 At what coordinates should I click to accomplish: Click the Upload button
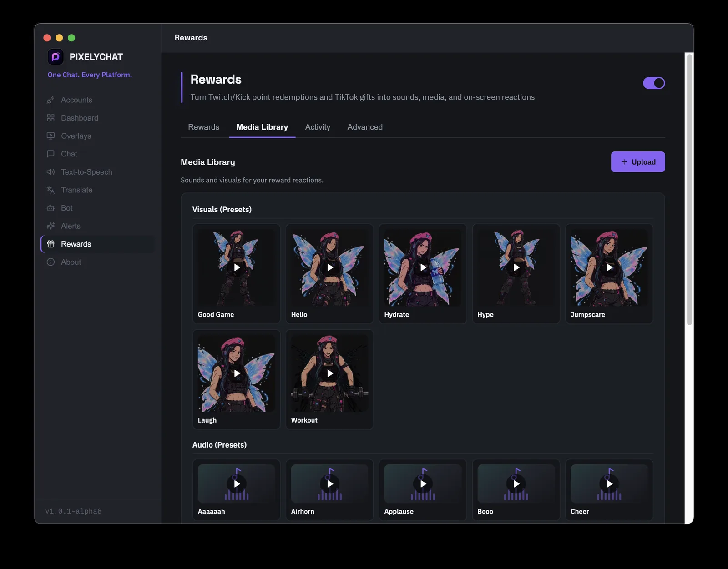[x=638, y=162]
